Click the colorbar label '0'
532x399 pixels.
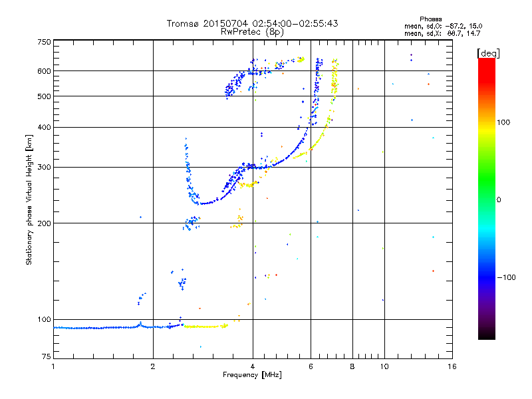coord(499,199)
